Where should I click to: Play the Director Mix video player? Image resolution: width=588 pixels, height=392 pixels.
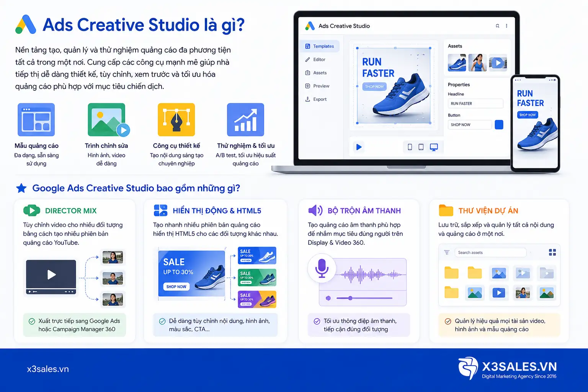click(x=51, y=274)
